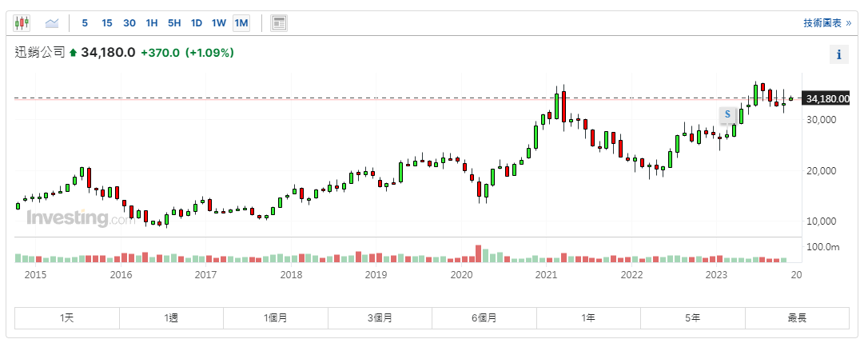Screen dimensions: 868x355
Task: Switch range to 5年
Action: (x=693, y=317)
